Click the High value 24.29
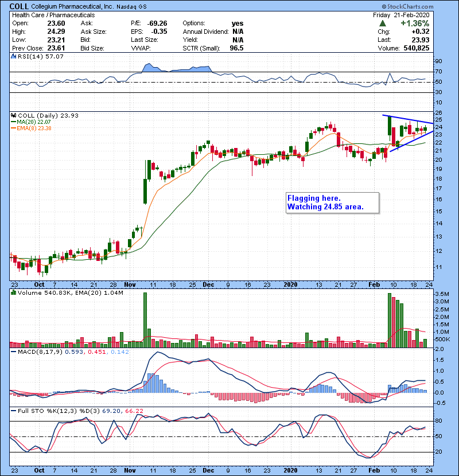 click(56, 32)
